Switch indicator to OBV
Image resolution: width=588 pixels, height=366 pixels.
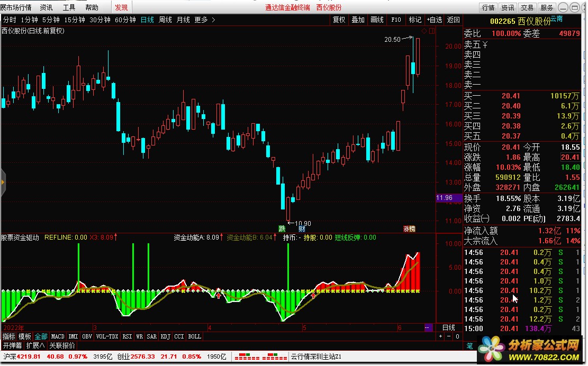[87, 336]
